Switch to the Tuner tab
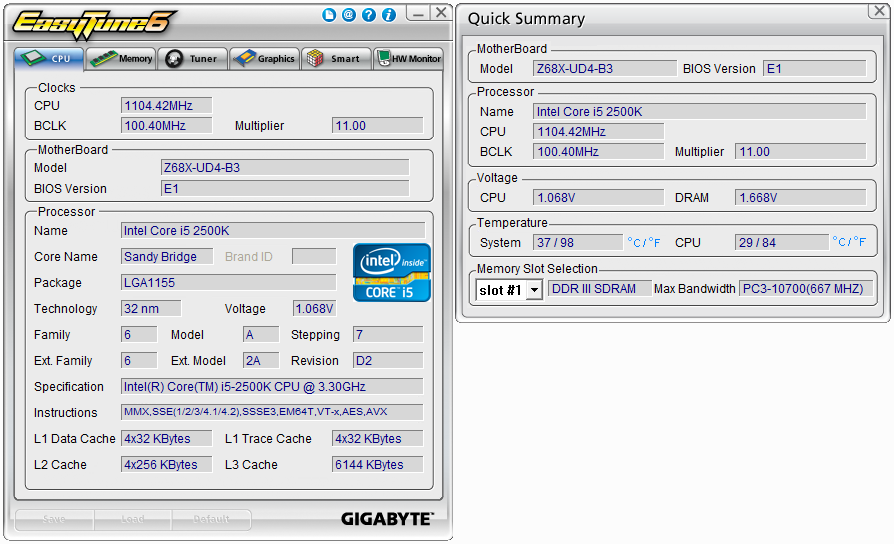Viewport: 894px width, 544px height. click(192, 59)
